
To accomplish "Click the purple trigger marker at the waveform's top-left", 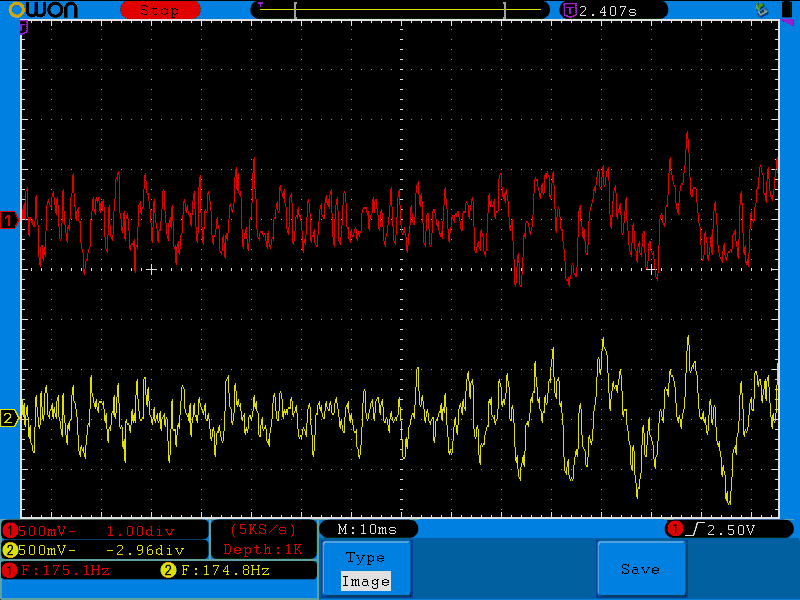I will (x=23, y=28).
